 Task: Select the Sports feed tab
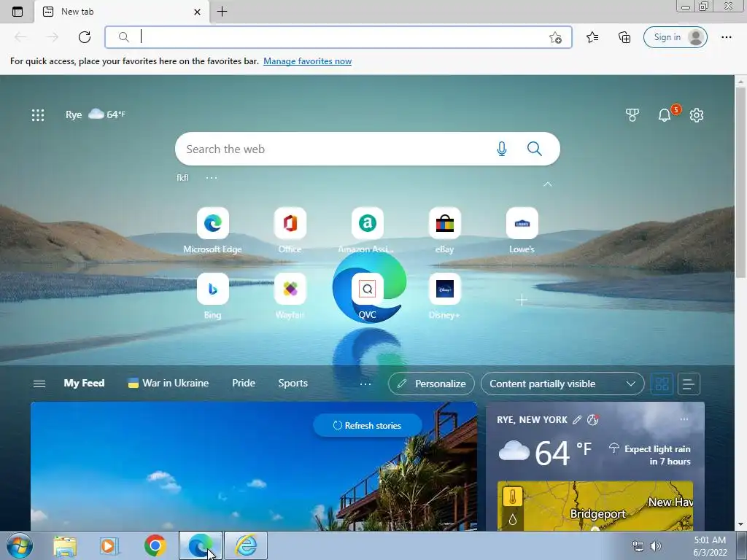[293, 384]
